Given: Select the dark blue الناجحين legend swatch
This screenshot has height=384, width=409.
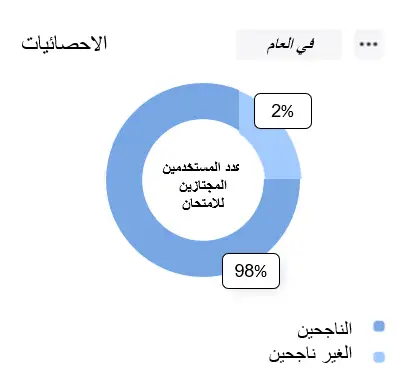Looking at the screenshot, I should click(379, 326).
